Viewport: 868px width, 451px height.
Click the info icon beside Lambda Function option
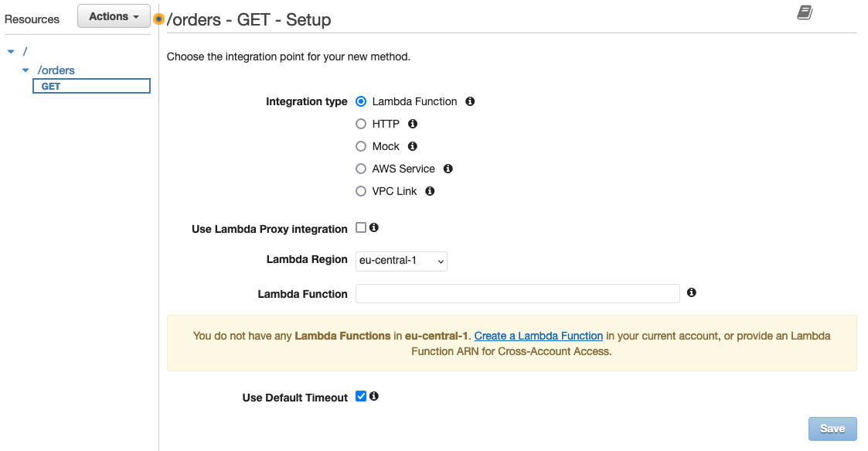[470, 101]
